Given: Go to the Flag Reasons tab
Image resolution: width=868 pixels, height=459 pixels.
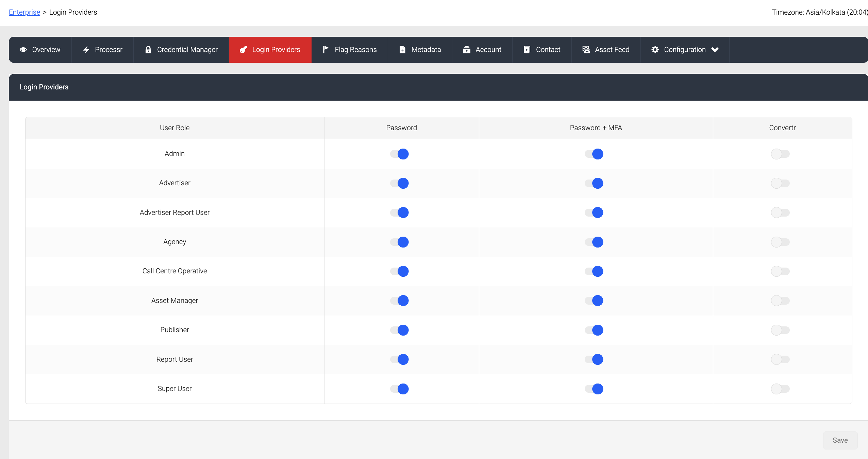Looking at the screenshot, I should pos(350,50).
